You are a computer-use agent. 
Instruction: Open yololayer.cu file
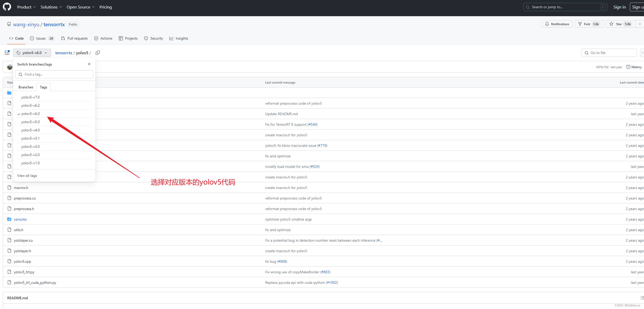[x=23, y=240]
